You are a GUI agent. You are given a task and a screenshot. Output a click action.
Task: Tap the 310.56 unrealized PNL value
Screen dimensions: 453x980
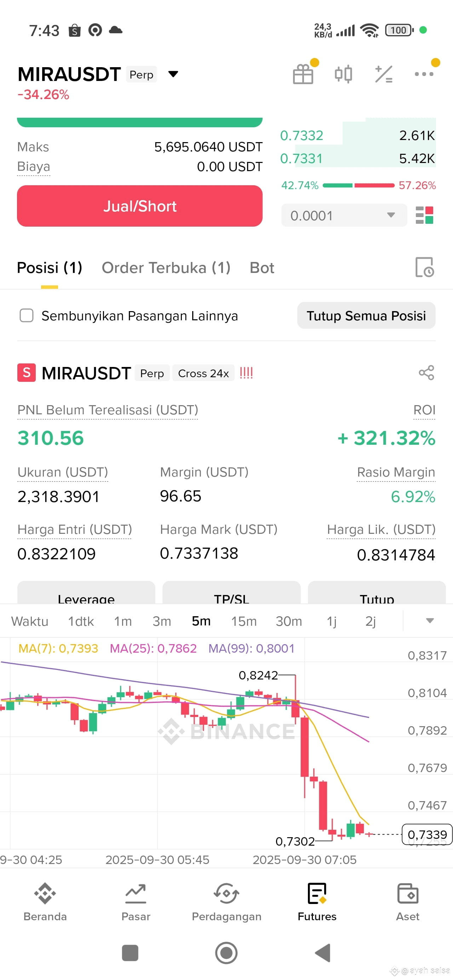[51, 438]
